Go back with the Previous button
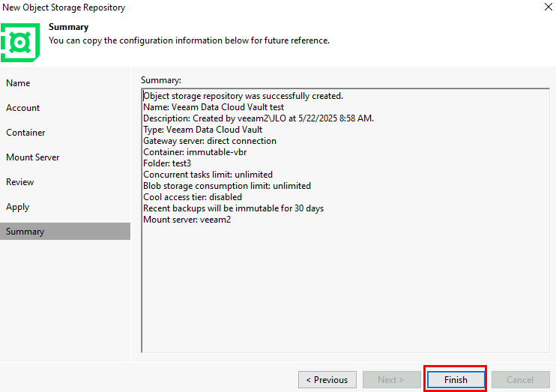 click(327, 380)
